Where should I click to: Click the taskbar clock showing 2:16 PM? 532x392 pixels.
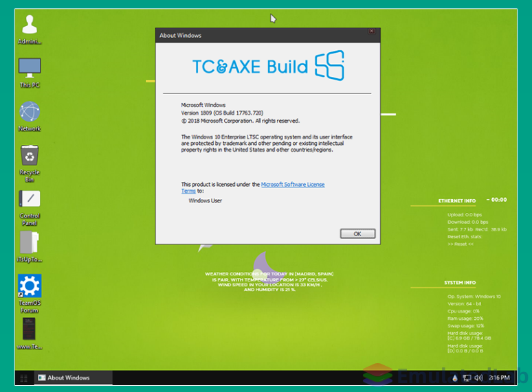tap(499, 378)
